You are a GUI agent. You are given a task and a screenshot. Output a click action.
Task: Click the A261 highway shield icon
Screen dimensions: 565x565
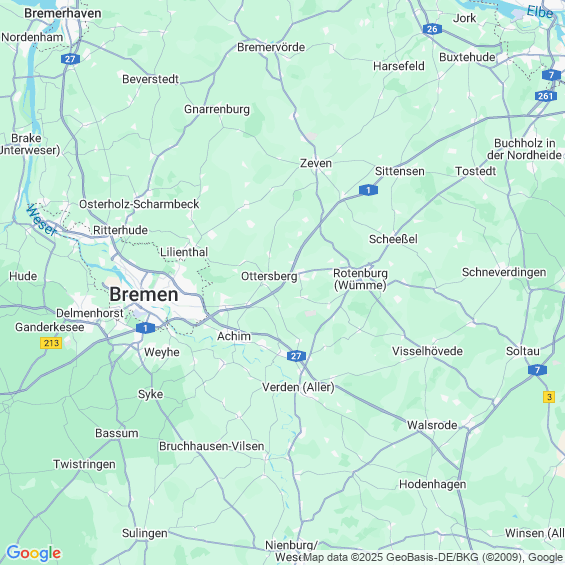coord(546,96)
